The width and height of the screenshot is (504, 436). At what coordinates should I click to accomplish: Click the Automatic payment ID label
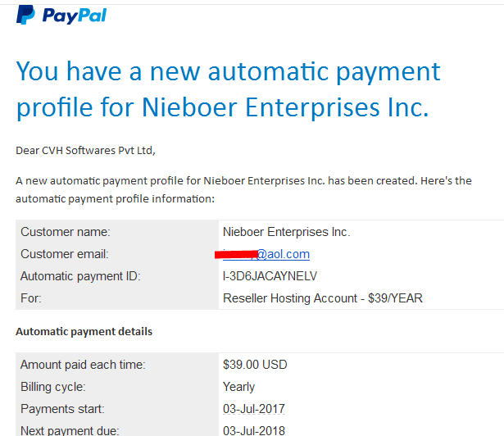[80, 276]
